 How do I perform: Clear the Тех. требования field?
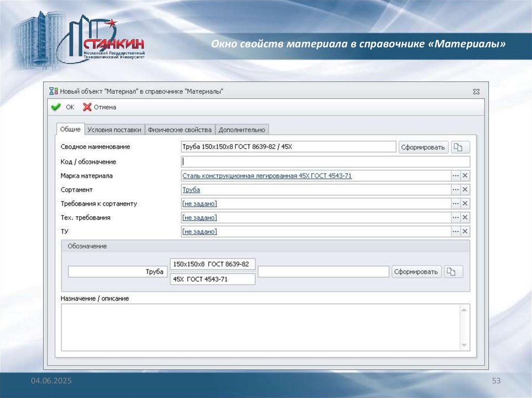(465, 217)
